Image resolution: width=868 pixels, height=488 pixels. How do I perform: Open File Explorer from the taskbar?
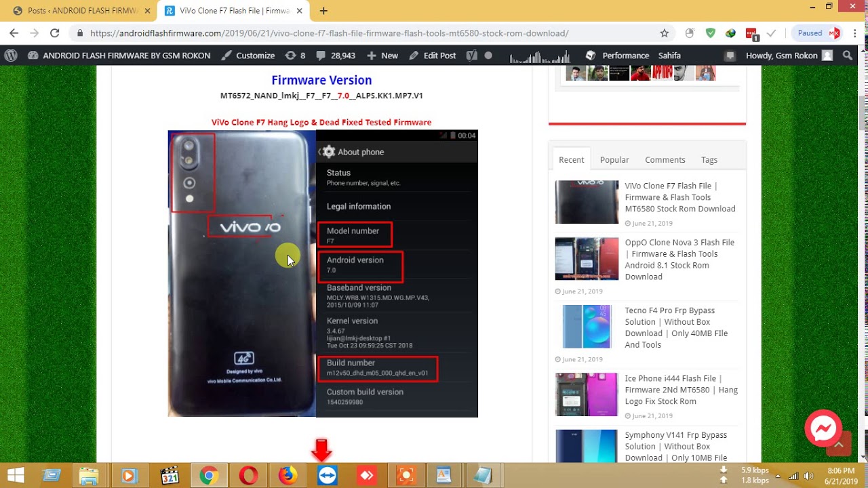[x=89, y=476]
